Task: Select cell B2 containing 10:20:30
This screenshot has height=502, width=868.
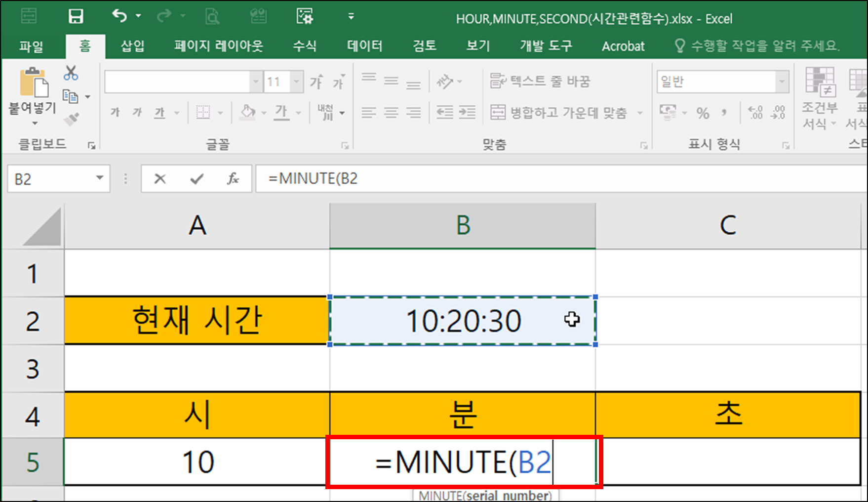Action: (x=463, y=320)
